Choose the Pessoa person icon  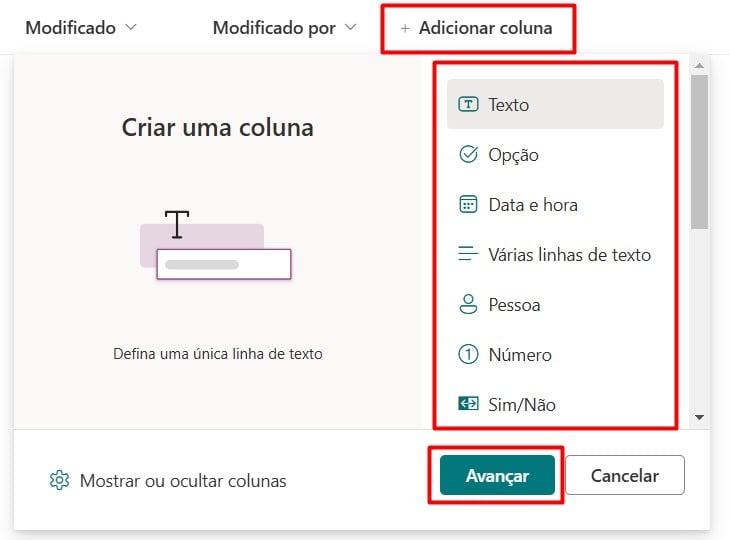[468, 304]
